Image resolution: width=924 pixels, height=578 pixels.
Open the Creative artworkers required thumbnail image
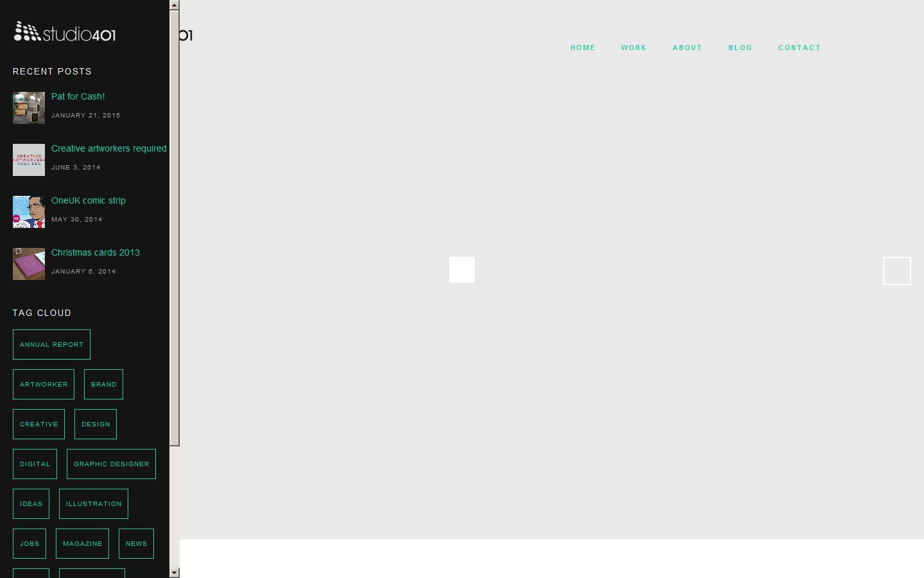pyautogui.click(x=29, y=160)
